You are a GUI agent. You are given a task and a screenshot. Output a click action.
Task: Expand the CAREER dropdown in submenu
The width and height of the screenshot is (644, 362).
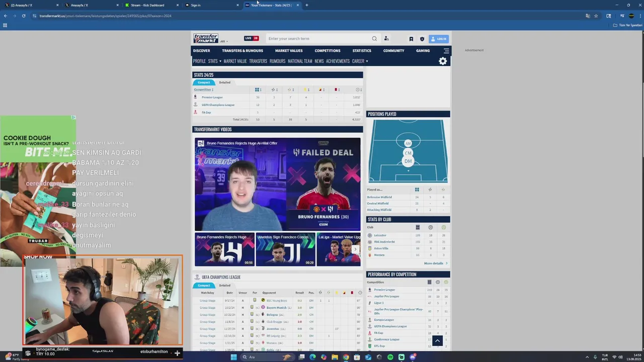360,61
